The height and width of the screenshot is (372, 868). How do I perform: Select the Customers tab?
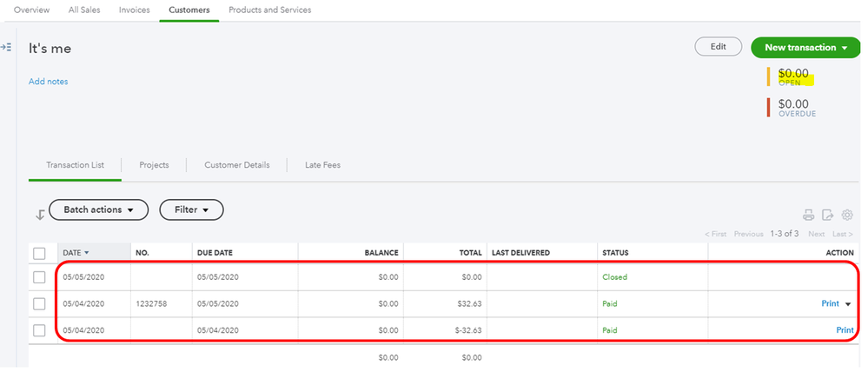[x=189, y=10]
